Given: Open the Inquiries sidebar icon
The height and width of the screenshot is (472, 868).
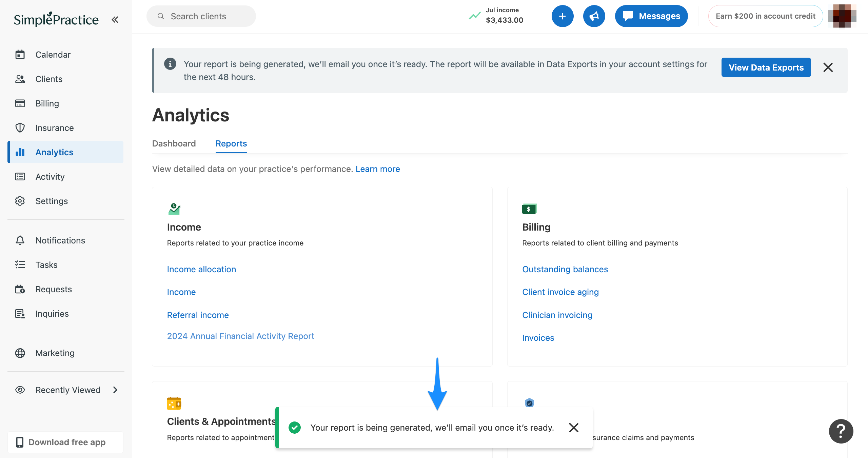Looking at the screenshot, I should [x=20, y=314].
